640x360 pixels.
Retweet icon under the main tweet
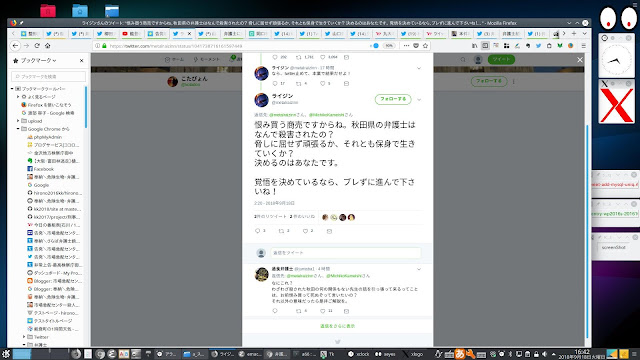click(281, 231)
